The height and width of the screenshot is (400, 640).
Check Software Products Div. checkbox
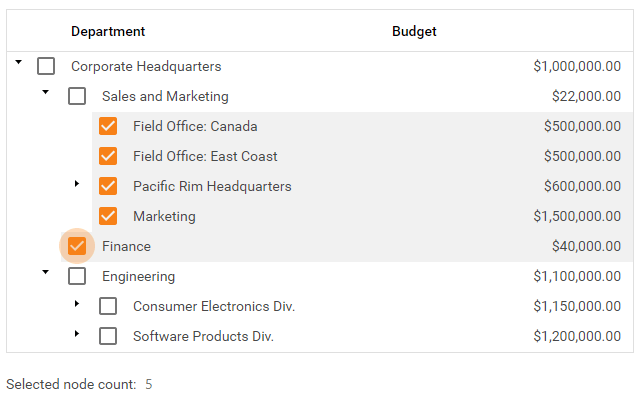click(x=108, y=337)
